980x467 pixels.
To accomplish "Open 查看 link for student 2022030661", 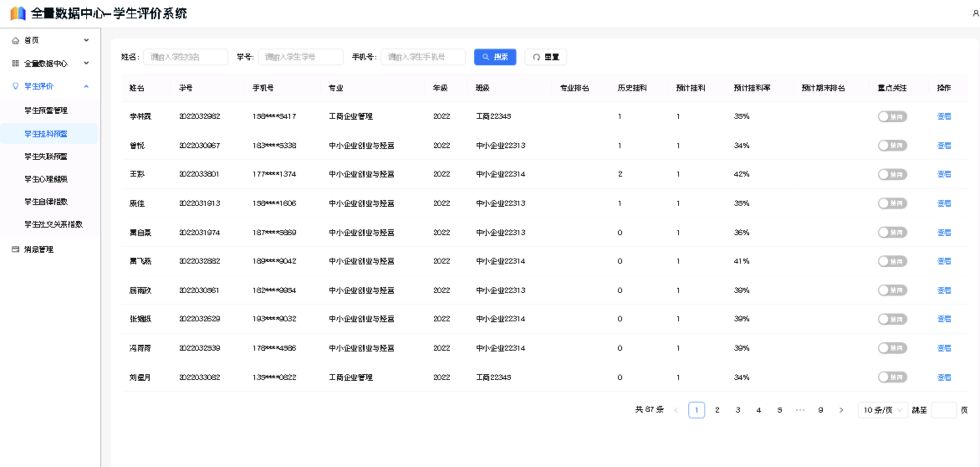I will (944, 290).
